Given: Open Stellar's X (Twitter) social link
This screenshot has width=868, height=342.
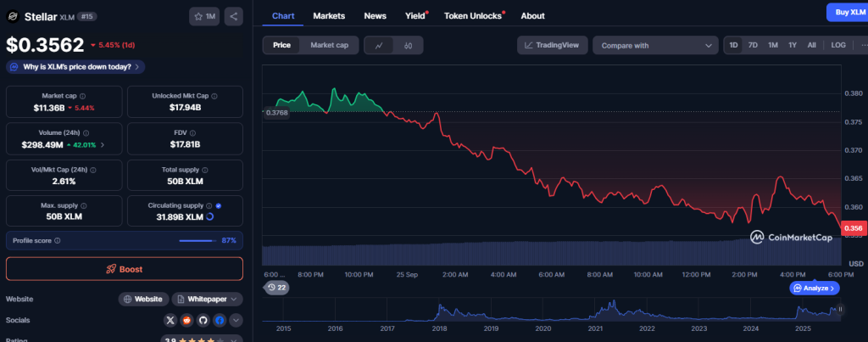Looking at the screenshot, I should click(x=170, y=321).
